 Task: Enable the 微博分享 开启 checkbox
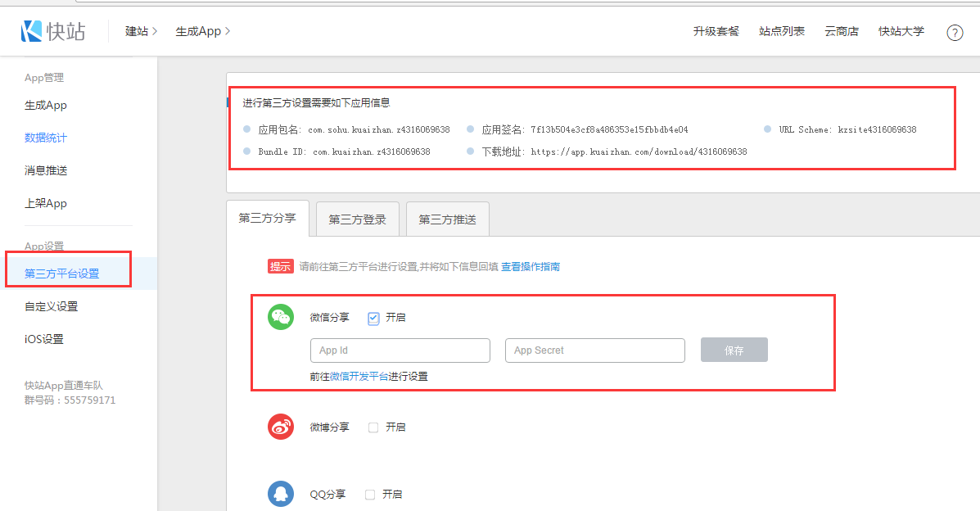pos(373,427)
